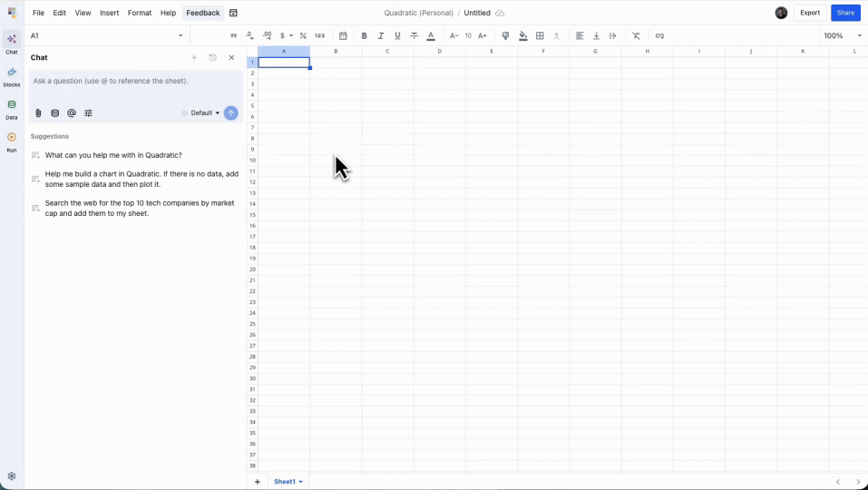This screenshot has height=490, width=868.
Task: Open the Chat panel from sidebar
Action: (x=12, y=42)
